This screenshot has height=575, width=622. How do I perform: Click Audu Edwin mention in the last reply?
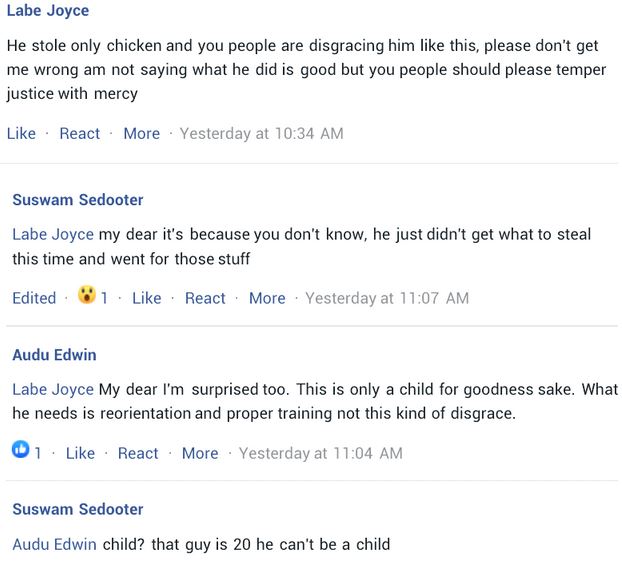pyautogui.click(x=54, y=544)
